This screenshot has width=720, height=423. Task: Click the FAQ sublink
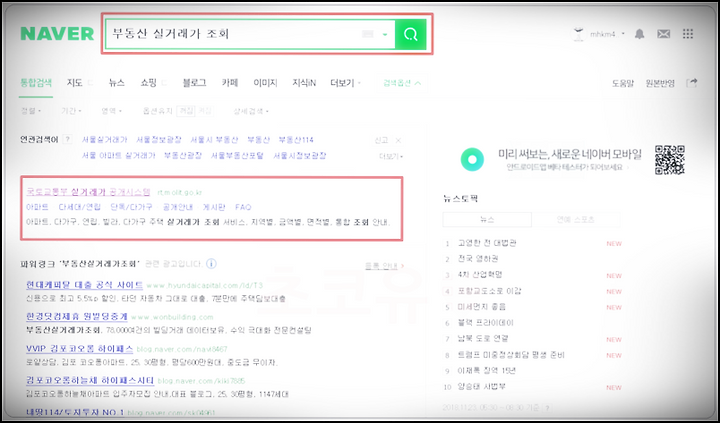pos(243,207)
